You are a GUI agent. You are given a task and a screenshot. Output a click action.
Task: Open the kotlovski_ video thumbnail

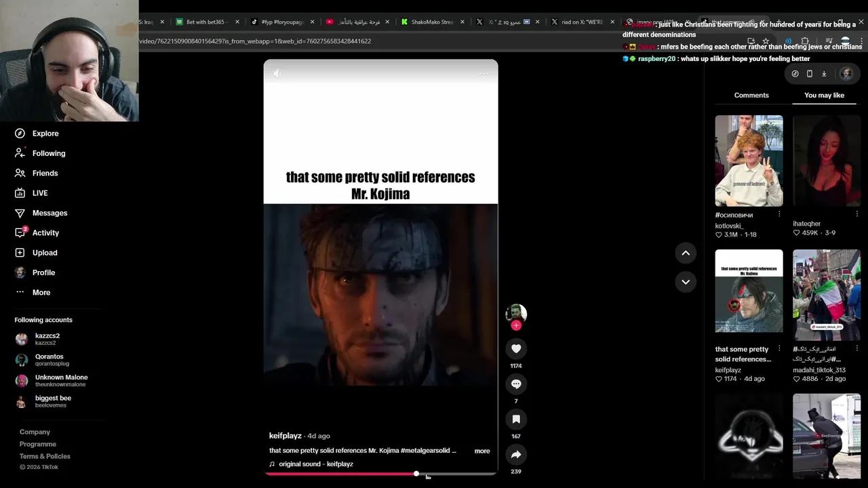click(749, 161)
